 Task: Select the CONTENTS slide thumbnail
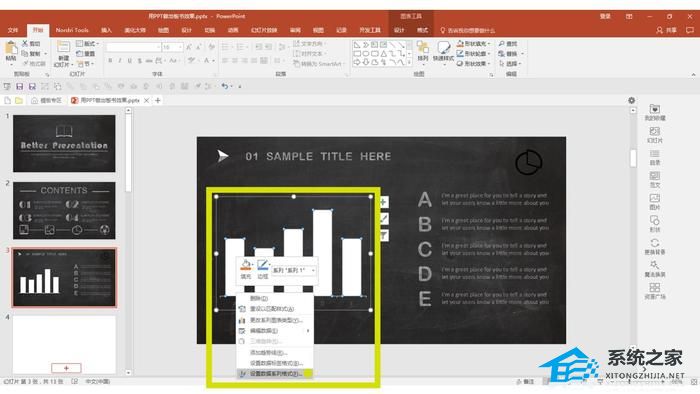64,210
